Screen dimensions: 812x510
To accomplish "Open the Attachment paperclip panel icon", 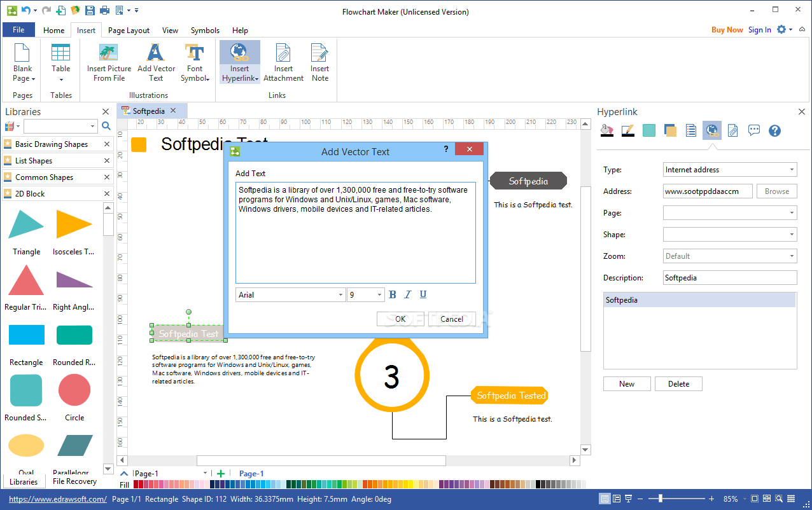I will pyautogui.click(x=732, y=131).
